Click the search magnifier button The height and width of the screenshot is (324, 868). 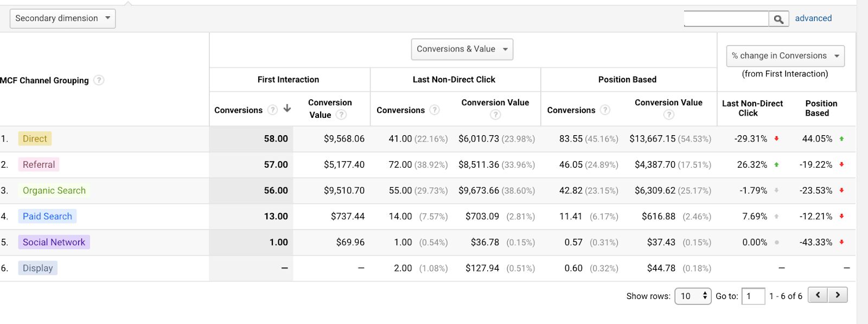[x=778, y=19]
